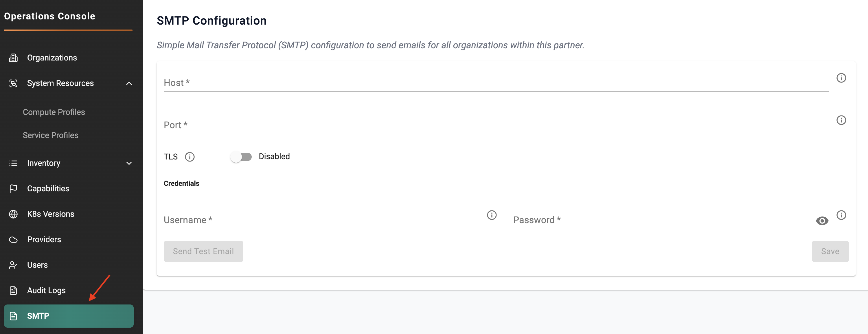Image resolution: width=868 pixels, height=334 pixels.
Task: Go to Audit Logs page
Action: pos(46,290)
